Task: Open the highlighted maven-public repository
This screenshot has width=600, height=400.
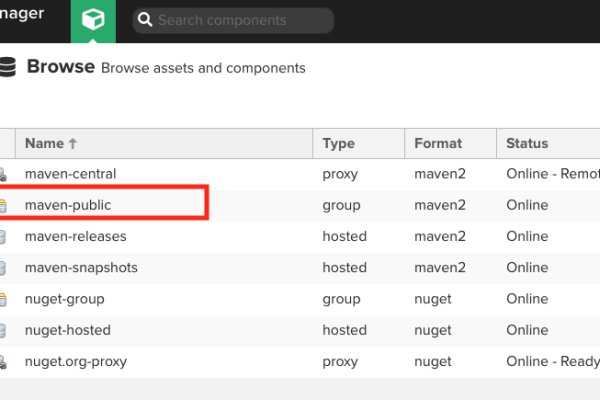Action: pos(68,205)
